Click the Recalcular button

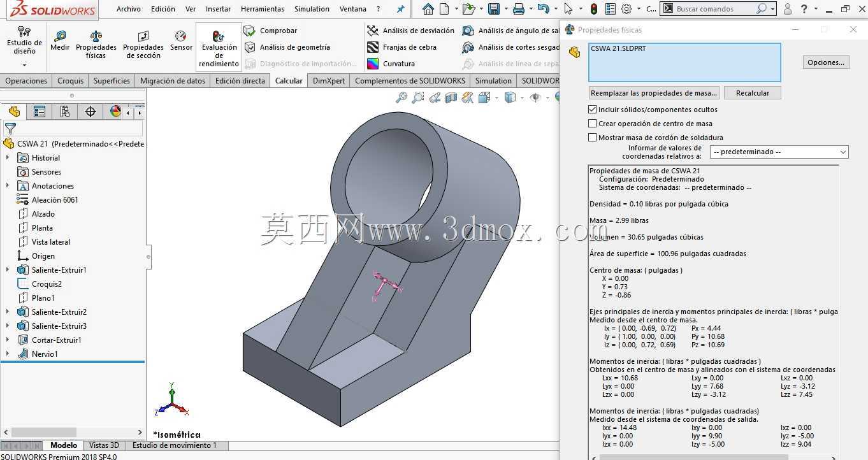pyautogui.click(x=753, y=93)
